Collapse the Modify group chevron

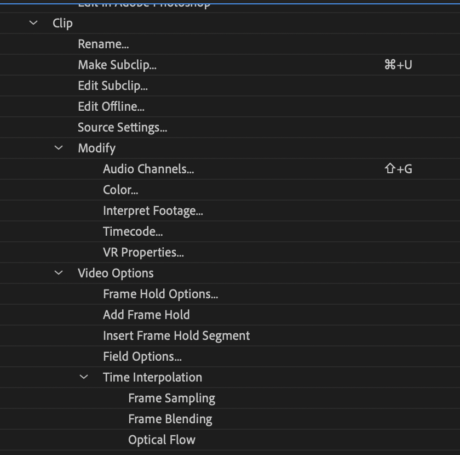(59, 148)
